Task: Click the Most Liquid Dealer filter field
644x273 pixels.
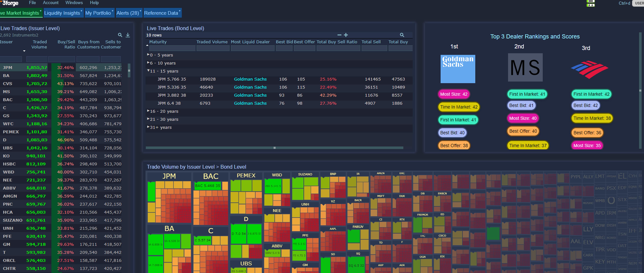Action: 252,48
